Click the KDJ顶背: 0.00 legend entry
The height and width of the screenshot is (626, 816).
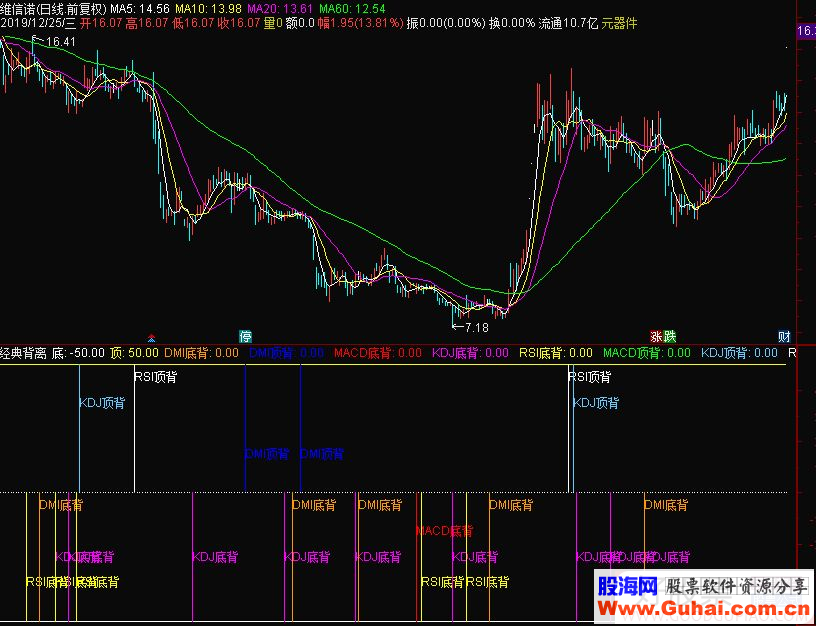(740, 353)
